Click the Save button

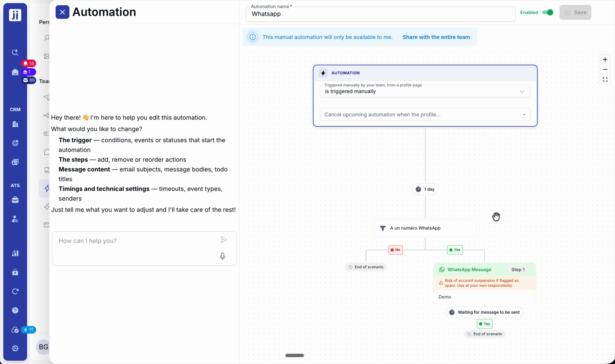[575, 13]
